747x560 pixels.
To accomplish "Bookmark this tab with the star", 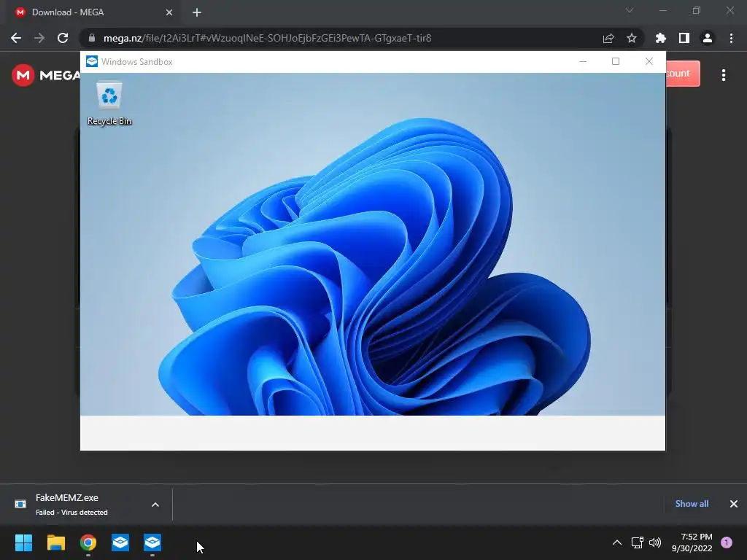I will (x=632, y=38).
